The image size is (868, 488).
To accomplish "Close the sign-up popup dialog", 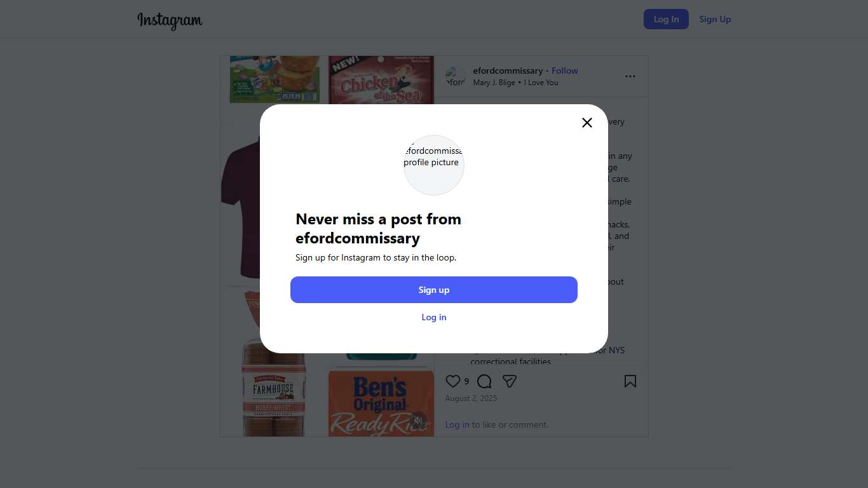I will point(587,123).
